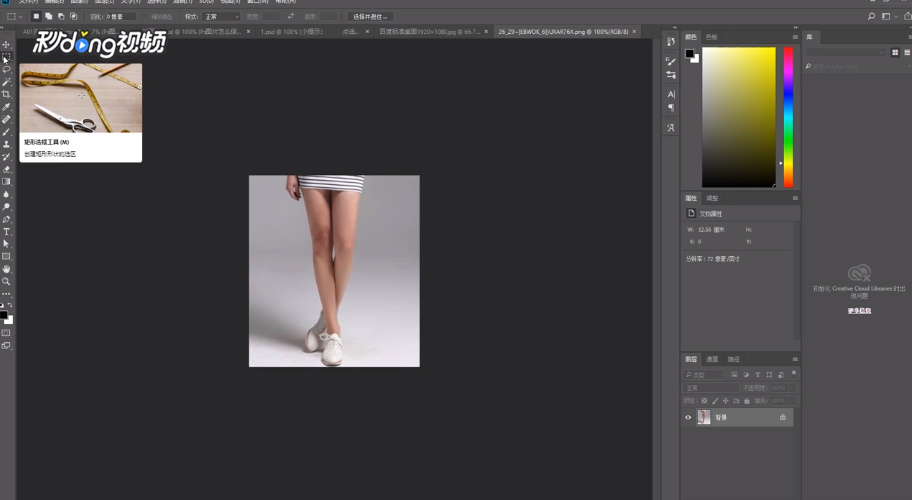The width and height of the screenshot is (912, 500).
Task: Open the Paragraph panel icon
Action: (671, 108)
